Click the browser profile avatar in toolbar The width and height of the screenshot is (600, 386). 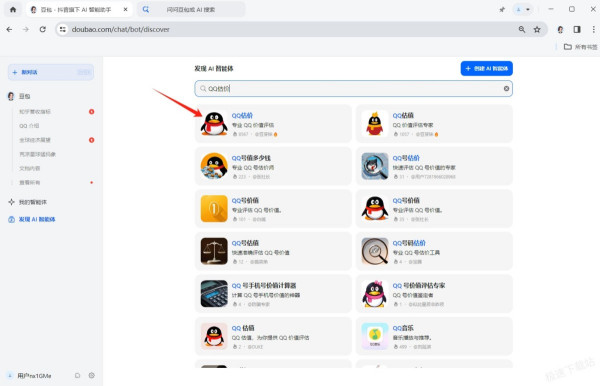coord(560,29)
